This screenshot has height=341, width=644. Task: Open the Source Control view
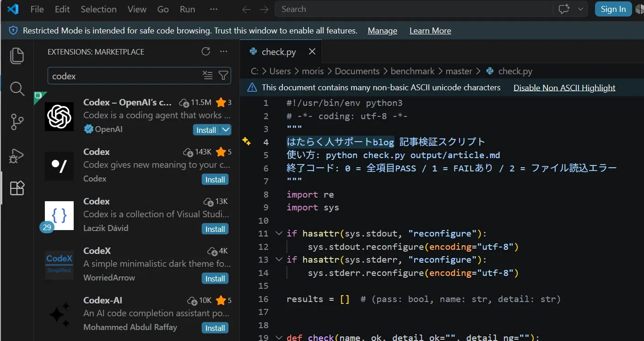coord(17,122)
